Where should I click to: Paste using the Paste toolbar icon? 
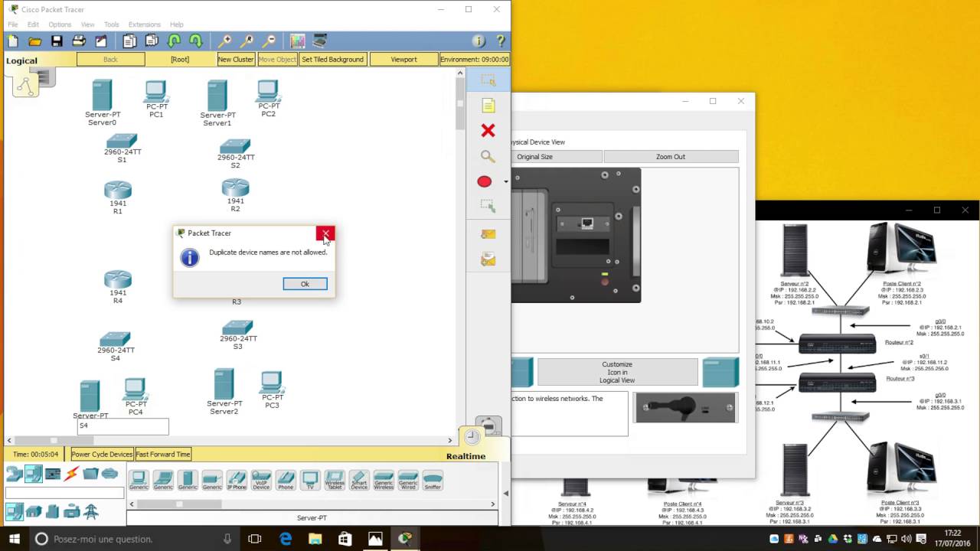tap(152, 41)
